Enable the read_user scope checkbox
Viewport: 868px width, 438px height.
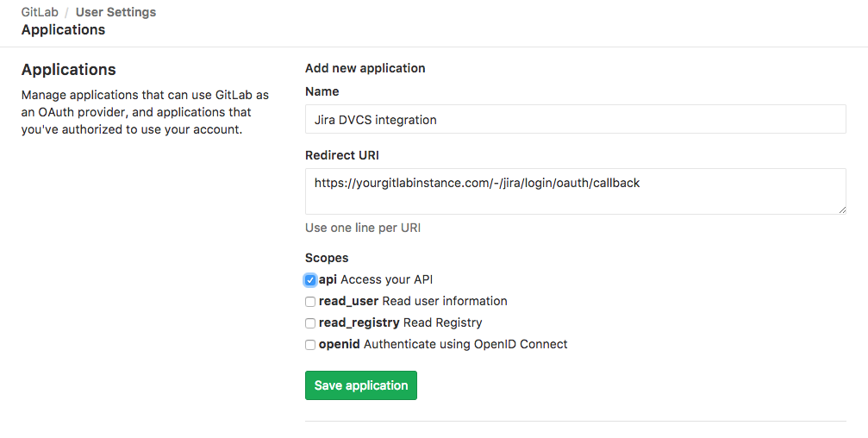(310, 302)
